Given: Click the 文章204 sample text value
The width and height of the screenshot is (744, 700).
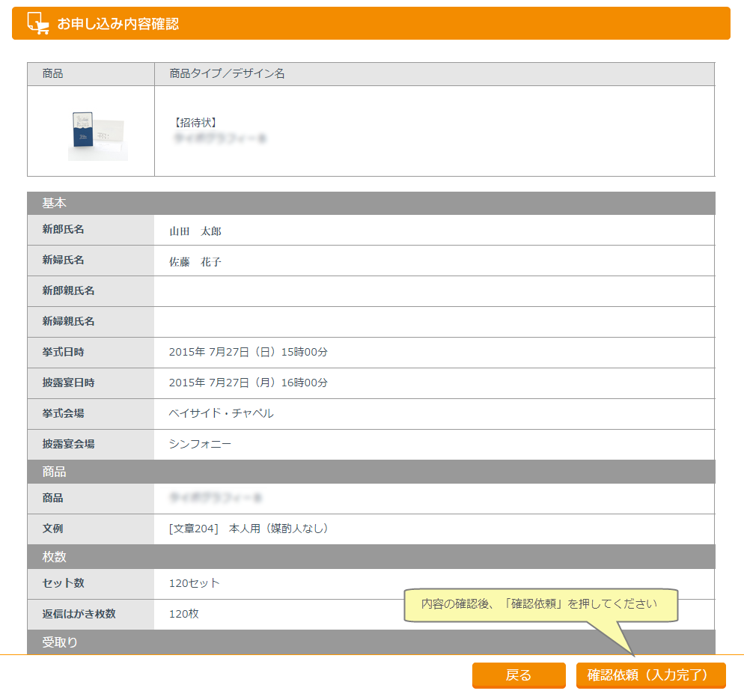Looking at the screenshot, I should coord(249,529).
